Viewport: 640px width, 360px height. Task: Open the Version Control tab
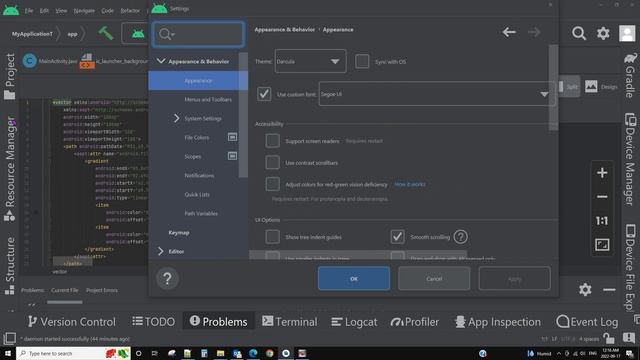click(72, 322)
